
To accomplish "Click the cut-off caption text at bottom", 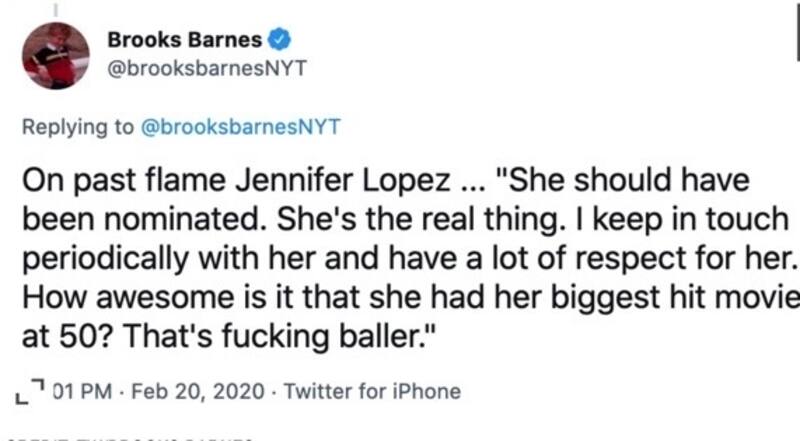I will tap(130, 437).
